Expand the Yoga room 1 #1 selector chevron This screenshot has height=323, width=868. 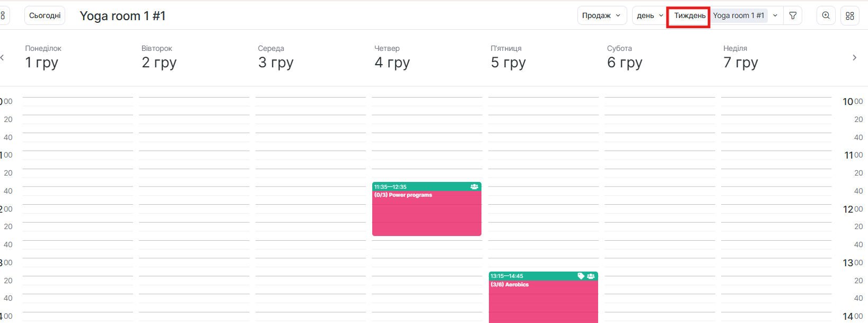point(775,16)
